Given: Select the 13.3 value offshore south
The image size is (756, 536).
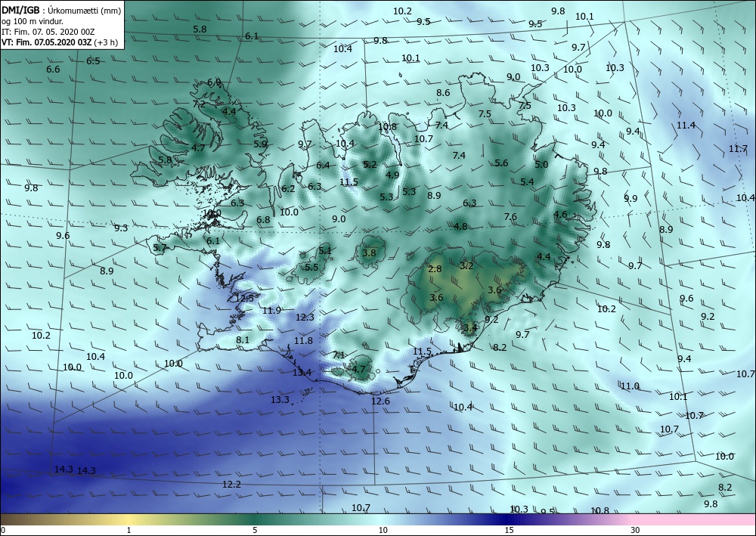Looking at the screenshot, I should click(280, 399).
